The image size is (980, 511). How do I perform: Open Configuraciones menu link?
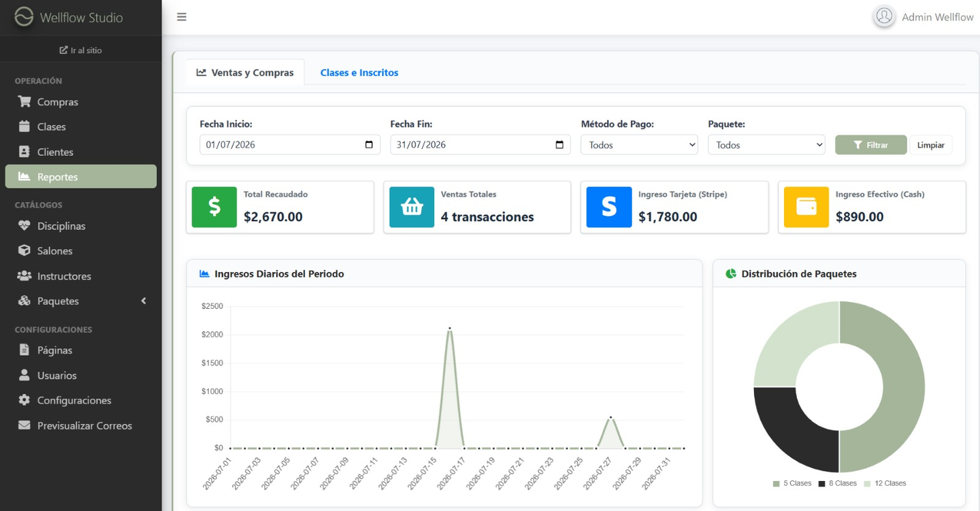pyautogui.click(x=81, y=400)
